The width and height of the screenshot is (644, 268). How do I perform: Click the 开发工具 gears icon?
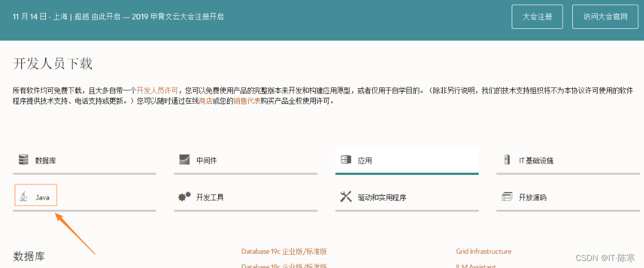coord(185,197)
